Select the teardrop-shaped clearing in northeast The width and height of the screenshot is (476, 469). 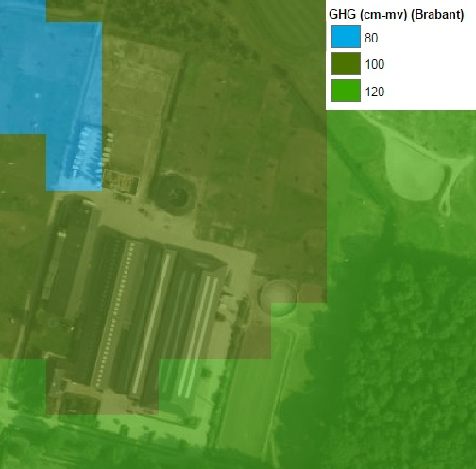(x=413, y=170)
